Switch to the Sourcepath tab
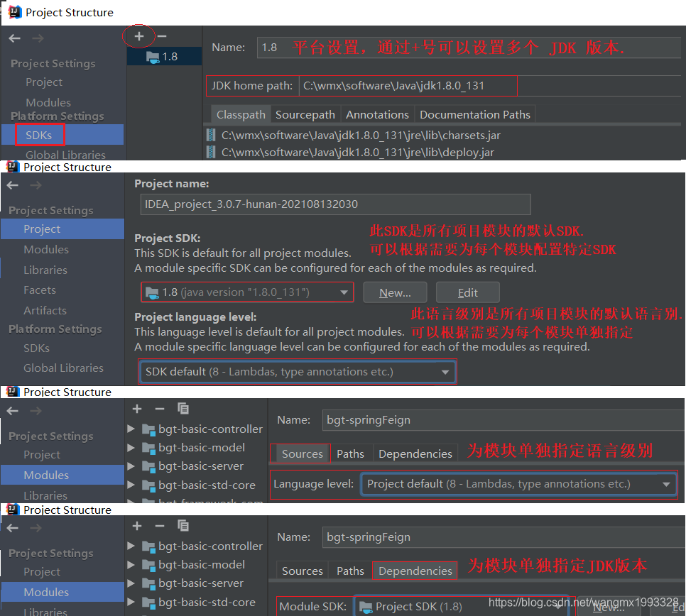The image size is (686, 616). coord(305,114)
